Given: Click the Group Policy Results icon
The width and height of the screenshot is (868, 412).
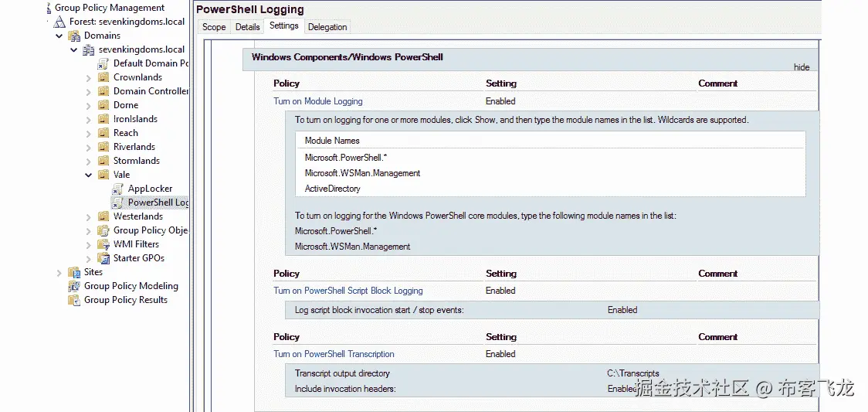Looking at the screenshot, I should pyautogui.click(x=74, y=300).
